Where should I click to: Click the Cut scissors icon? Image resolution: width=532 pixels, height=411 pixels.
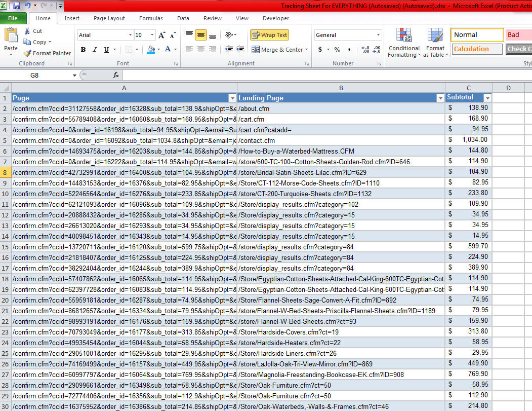32,31
